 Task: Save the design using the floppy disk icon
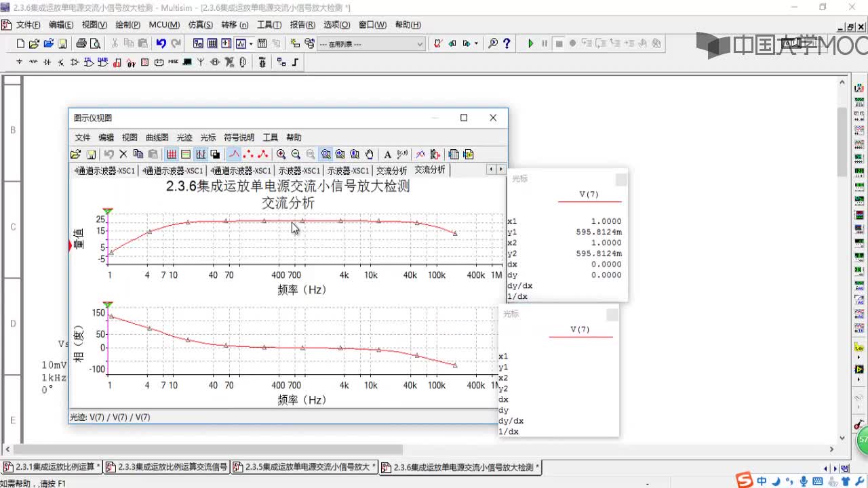pyautogui.click(x=62, y=43)
